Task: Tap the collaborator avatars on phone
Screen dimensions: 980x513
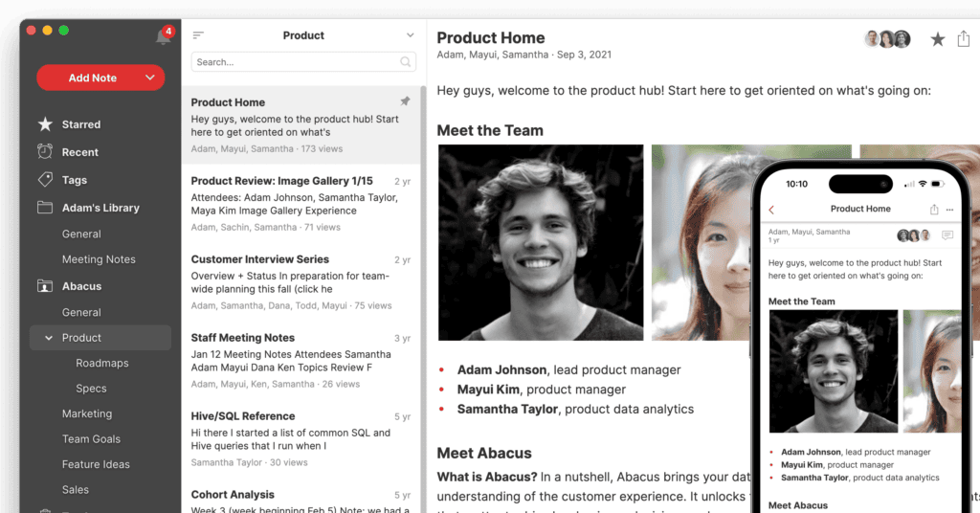Action: click(x=914, y=235)
